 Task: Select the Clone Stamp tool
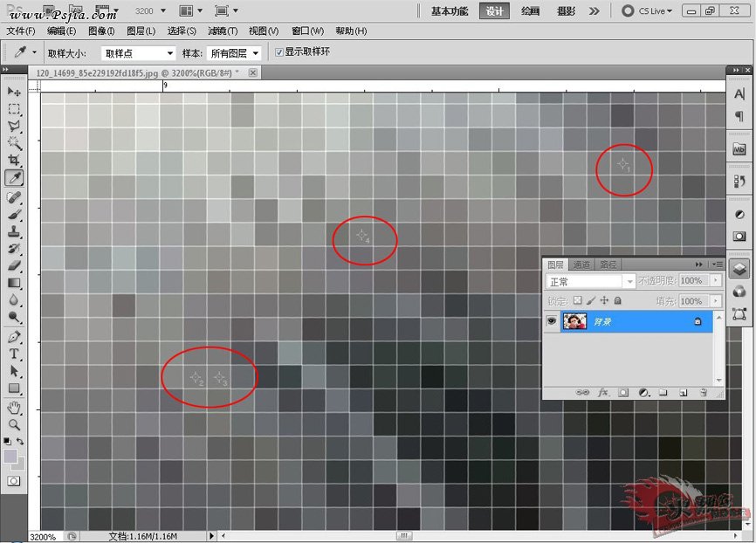[x=14, y=231]
